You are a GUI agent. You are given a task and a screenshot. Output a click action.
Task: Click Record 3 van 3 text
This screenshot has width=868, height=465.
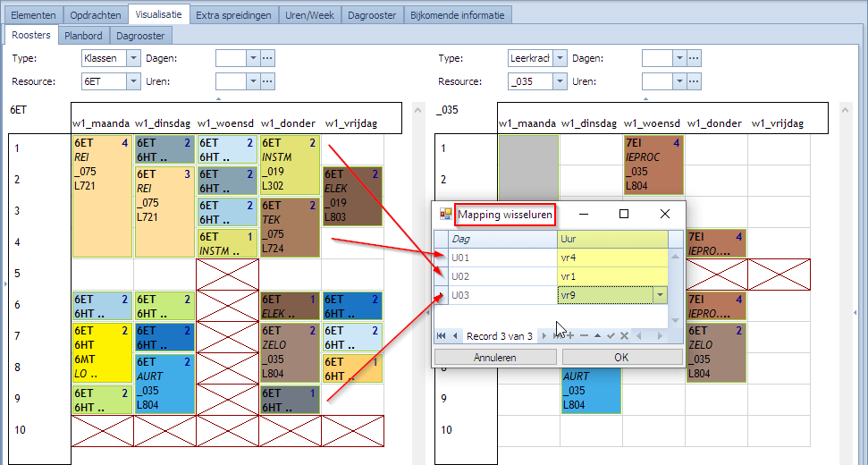[500, 336]
